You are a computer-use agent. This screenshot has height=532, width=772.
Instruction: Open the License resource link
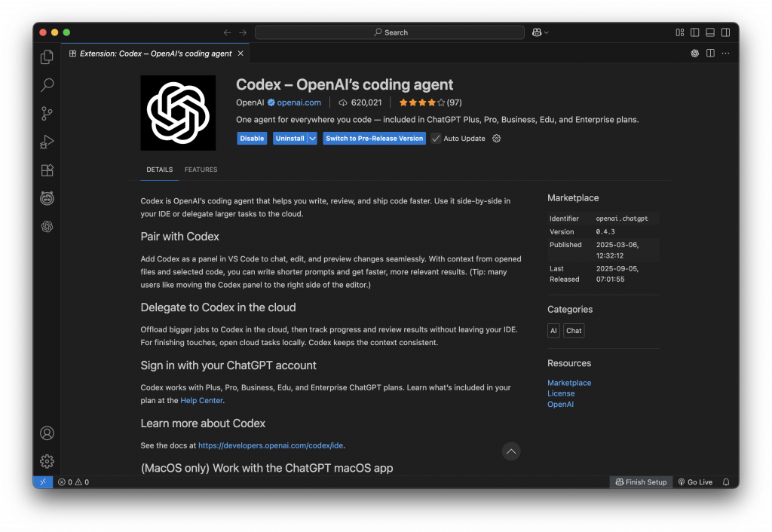pyautogui.click(x=561, y=393)
